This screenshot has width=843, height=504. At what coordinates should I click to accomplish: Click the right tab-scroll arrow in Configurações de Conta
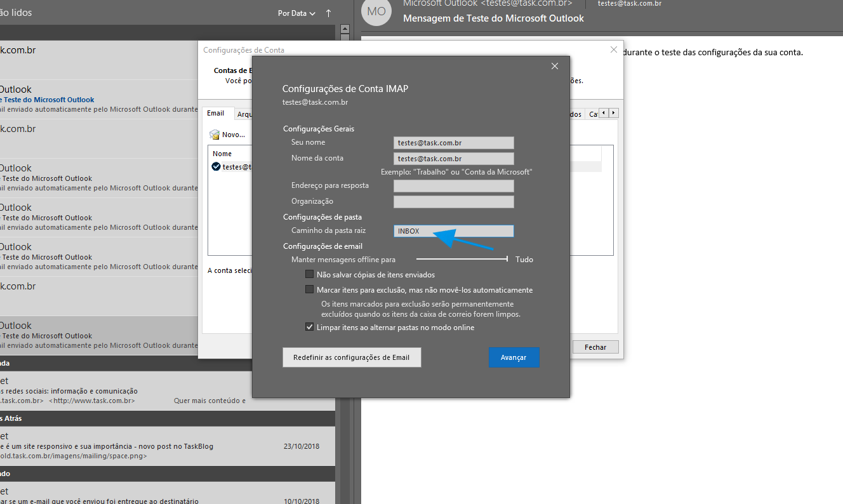(613, 113)
